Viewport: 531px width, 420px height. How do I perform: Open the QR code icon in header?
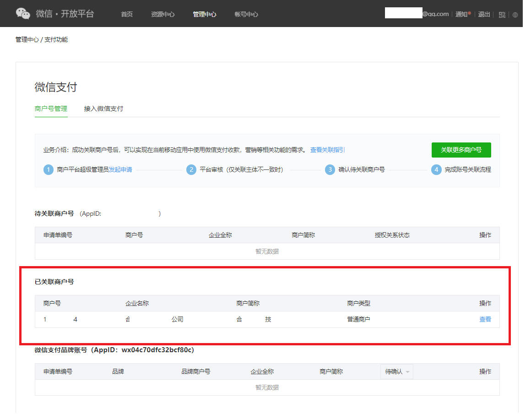point(502,15)
